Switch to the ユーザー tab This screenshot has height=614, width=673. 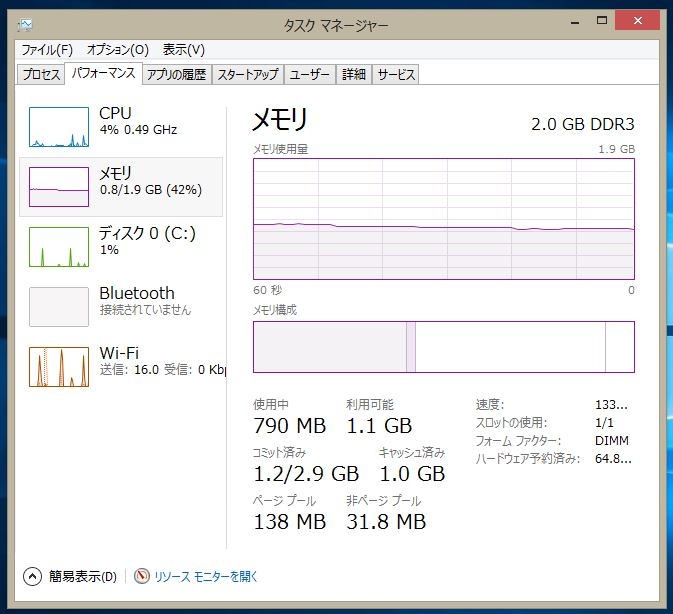coord(309,75)
